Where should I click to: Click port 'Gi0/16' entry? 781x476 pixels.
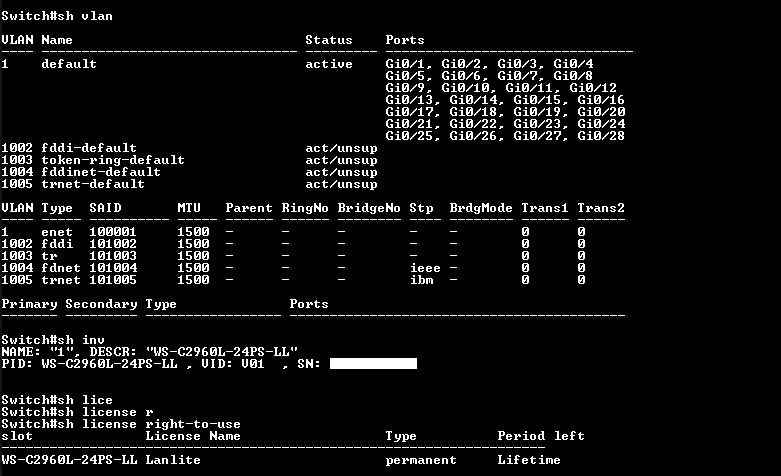pos(601,100)
